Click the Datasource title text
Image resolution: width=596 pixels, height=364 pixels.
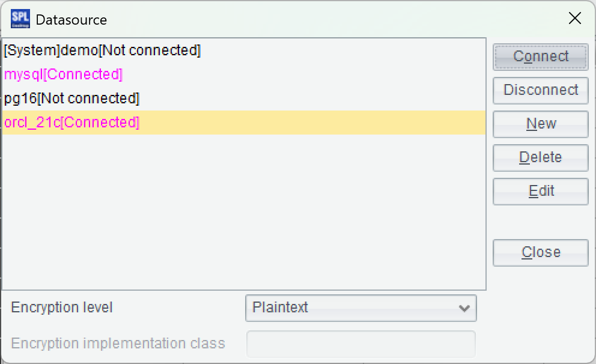pos(71,20)
